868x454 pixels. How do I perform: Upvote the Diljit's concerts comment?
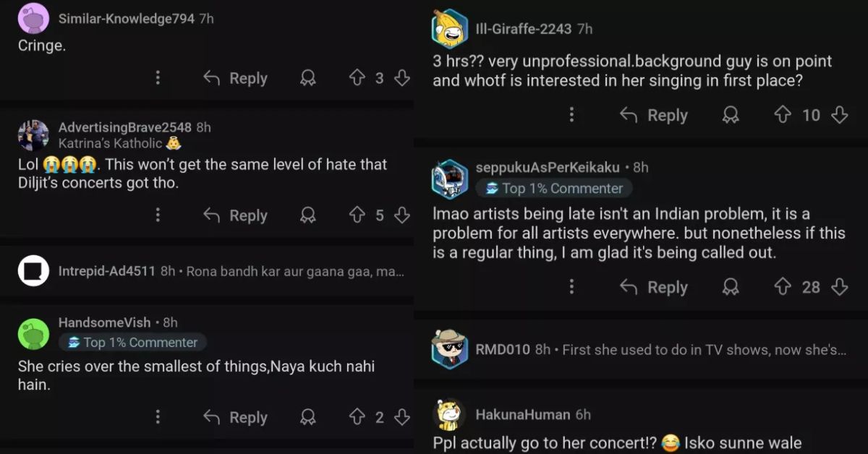coord(357,215)
